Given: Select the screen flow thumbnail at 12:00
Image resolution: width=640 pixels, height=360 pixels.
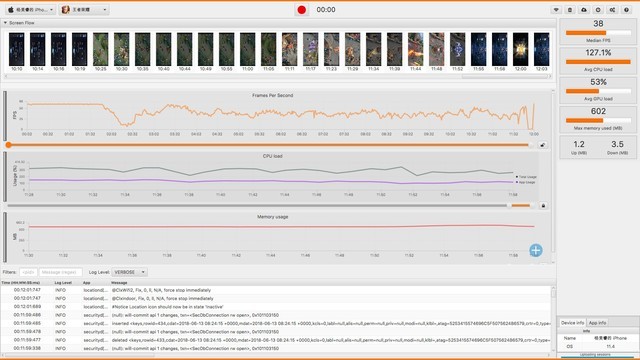Looking at the screenshot, I should 520,49.
